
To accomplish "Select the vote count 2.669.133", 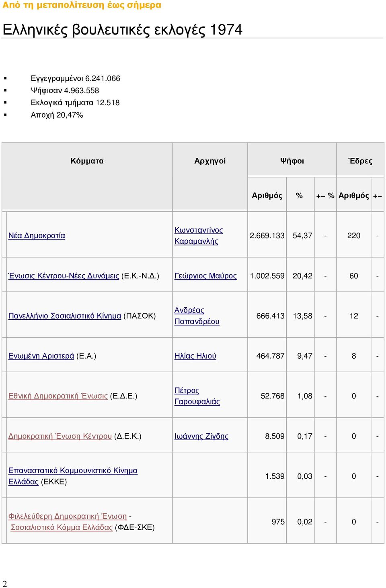I will coord(267,236).
